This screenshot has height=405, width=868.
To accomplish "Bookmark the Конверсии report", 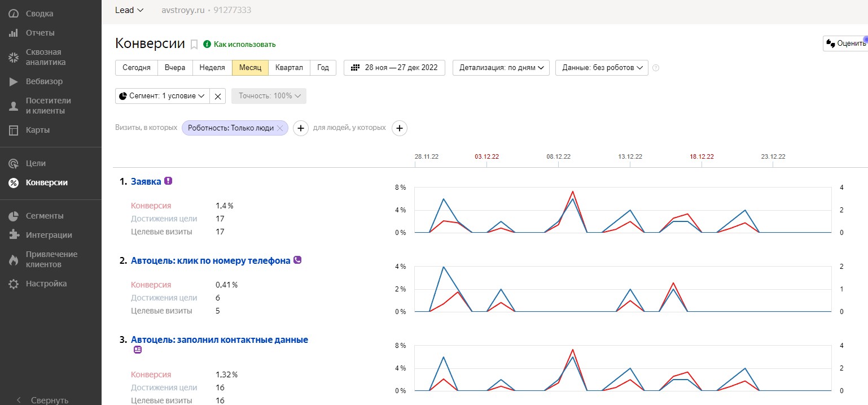I will point(194,44).
